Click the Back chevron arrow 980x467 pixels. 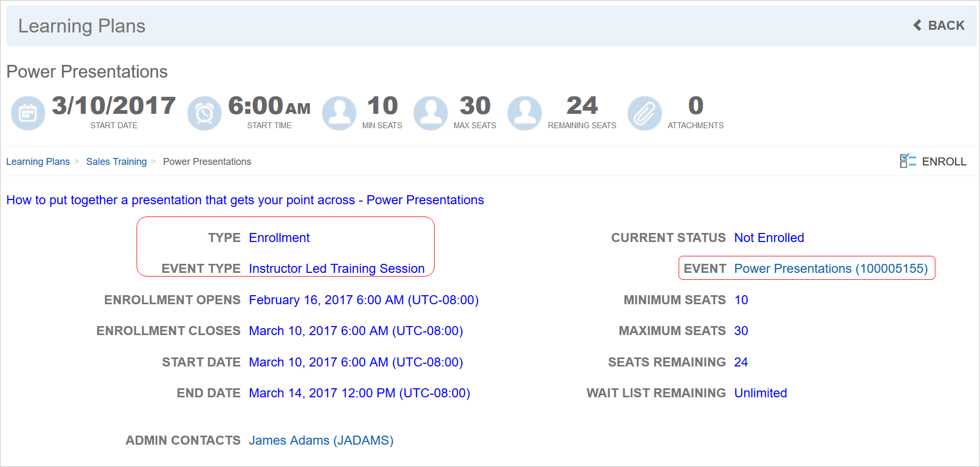tap(917, 25)
